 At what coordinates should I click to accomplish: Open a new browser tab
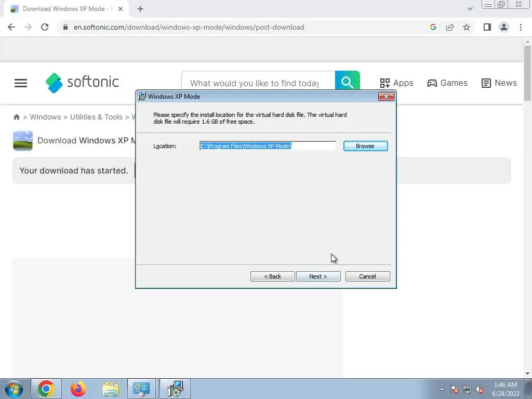[140, 9]
